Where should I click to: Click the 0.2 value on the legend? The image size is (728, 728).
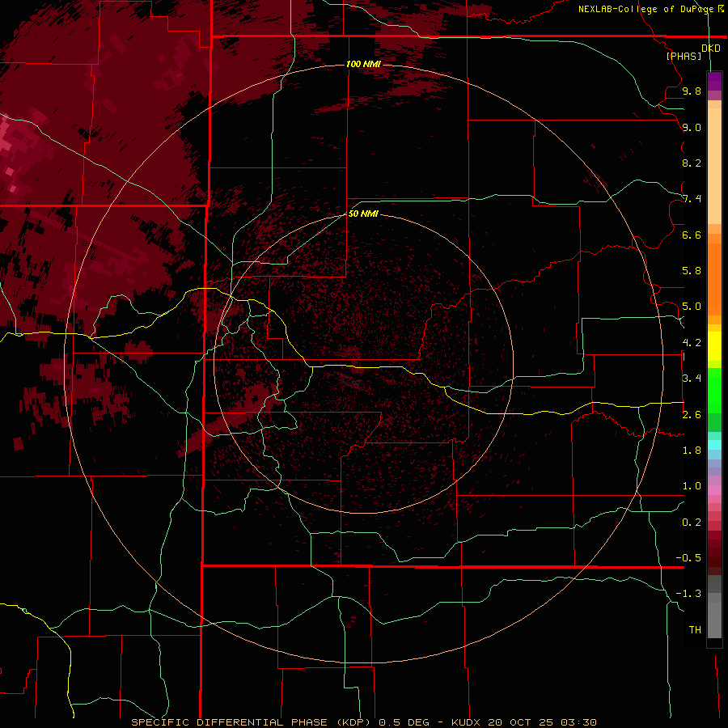coord(692,523)
